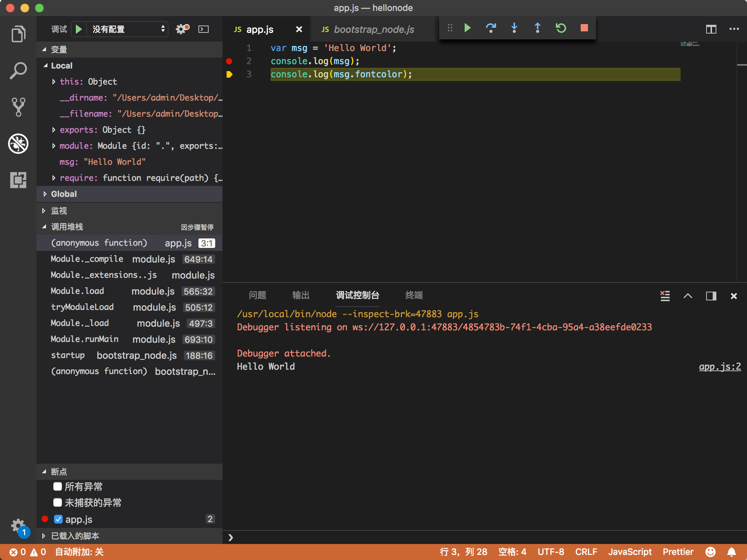Image resolution: width=747 pixels, height=560 pixels.
Task: Enable the 未捕获的异常 breakpoint checkbox
Action: click(58, 502)
